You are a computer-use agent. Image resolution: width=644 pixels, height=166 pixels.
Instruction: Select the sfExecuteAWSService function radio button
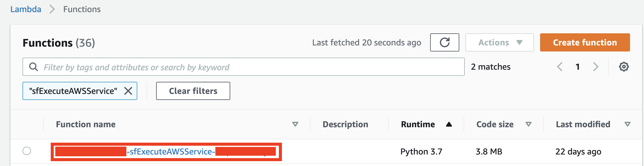point(27,151)
